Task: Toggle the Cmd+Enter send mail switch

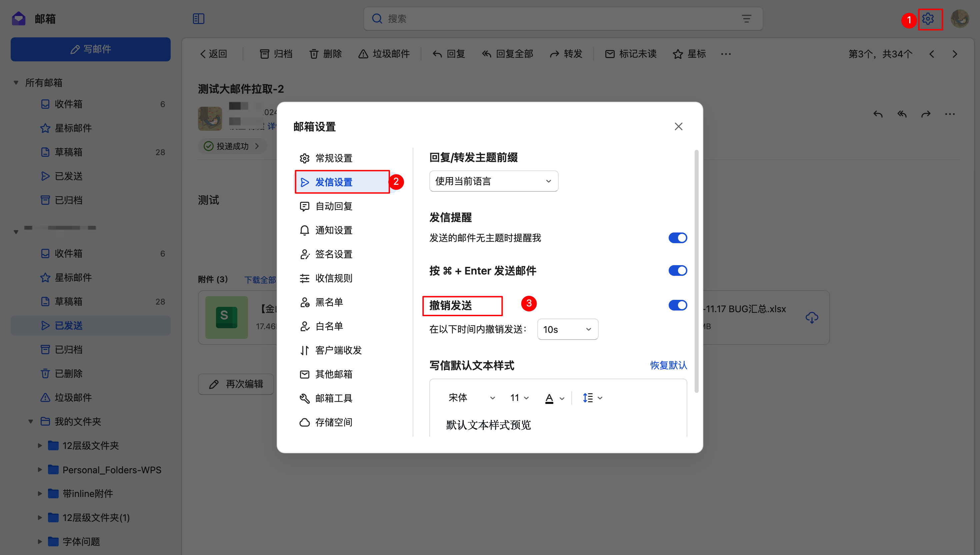Action: [x=677, y=270]
